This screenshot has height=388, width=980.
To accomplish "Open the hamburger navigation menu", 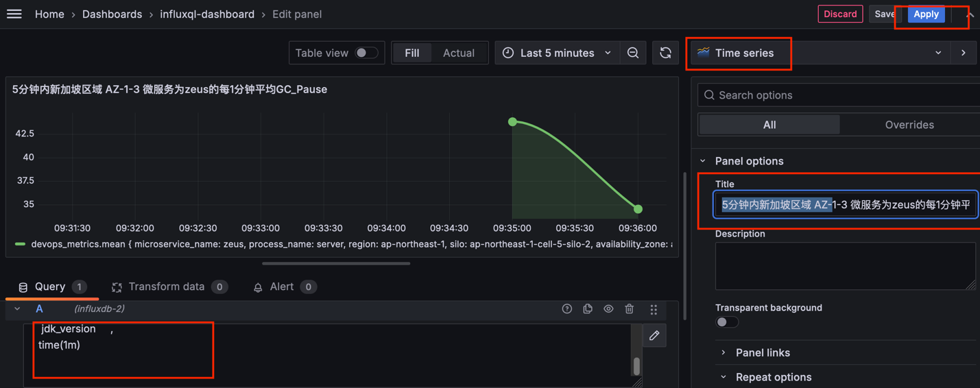I will pyautogui.click(x=14, y=14).
